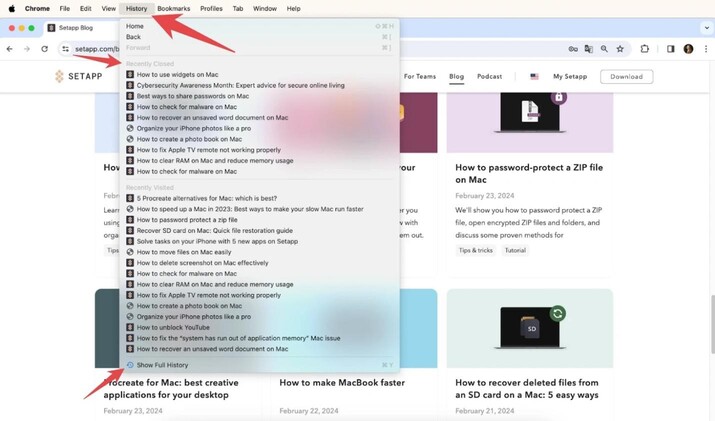Image resolution: width=715 pixels, height=421 pixels.
Task: Open 'How to make MacBook faster' article
Action: [x=342, y=383]
